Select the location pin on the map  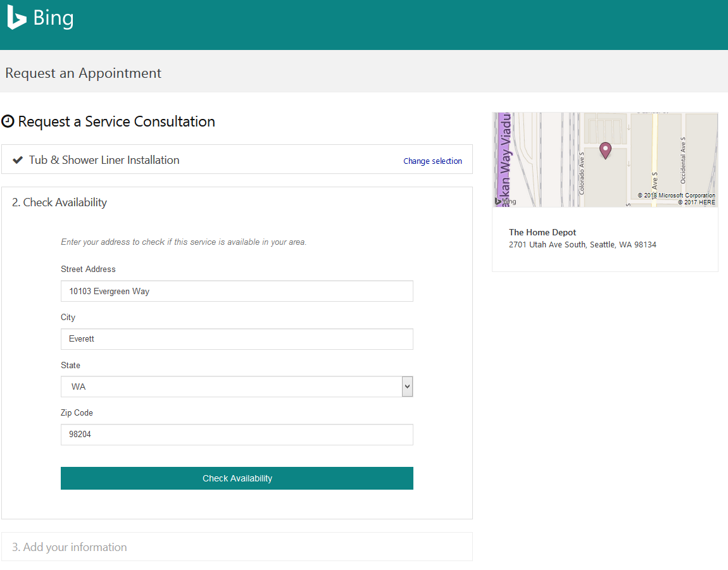point(605,150)
